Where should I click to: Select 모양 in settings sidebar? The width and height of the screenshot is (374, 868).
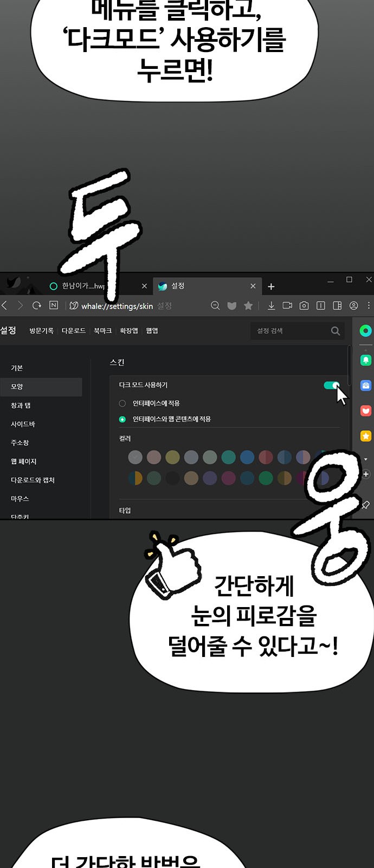pyautogui.click(x=41, y=387)
